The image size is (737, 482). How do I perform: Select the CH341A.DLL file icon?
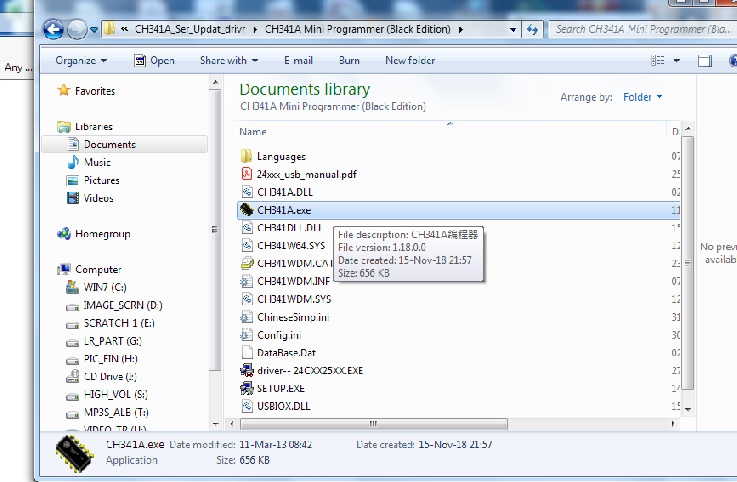247,192
